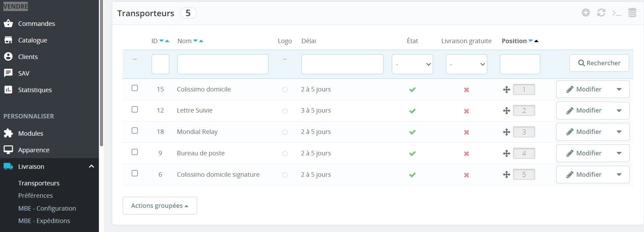Expand action dropdown for Bureau de poste row
Screen dimensions: 644x232
point(619,153)
